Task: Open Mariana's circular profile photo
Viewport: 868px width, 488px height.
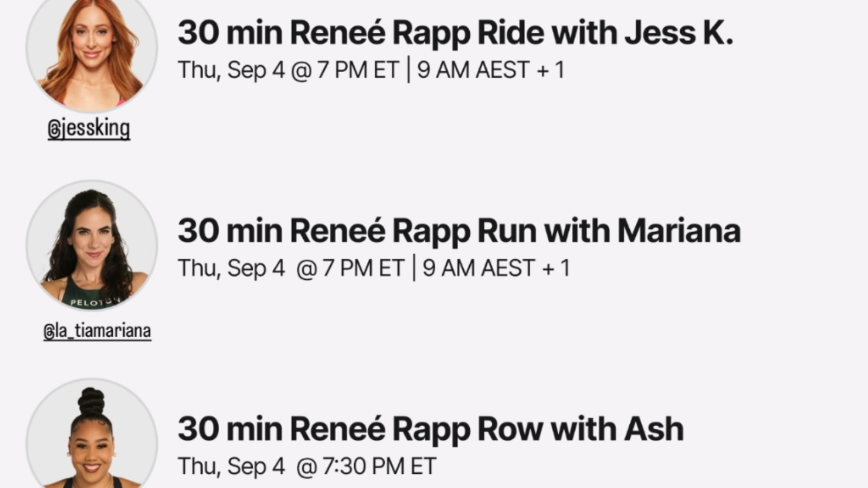Action: (x=92, y=246)
